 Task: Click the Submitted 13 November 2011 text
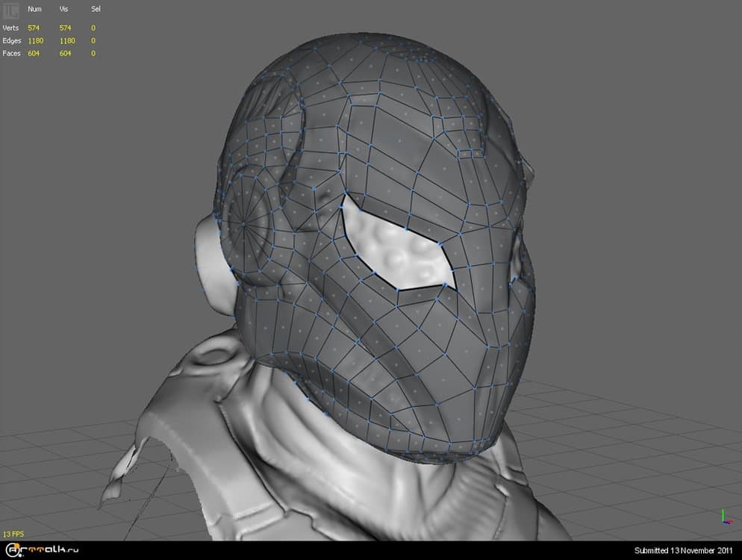[685, 550]
